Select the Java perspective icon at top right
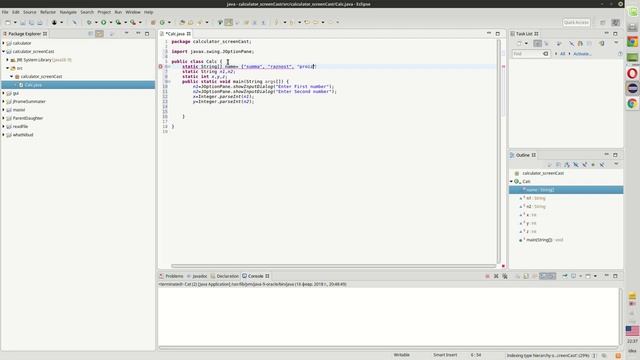This screenshot has width=640, height=360. (x=616, y=22)
